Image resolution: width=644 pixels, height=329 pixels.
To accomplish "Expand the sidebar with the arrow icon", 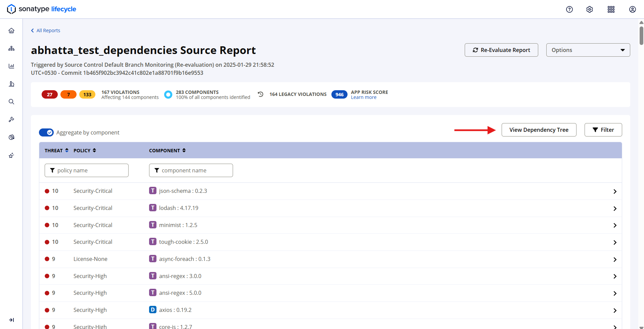I will (11, 320).
